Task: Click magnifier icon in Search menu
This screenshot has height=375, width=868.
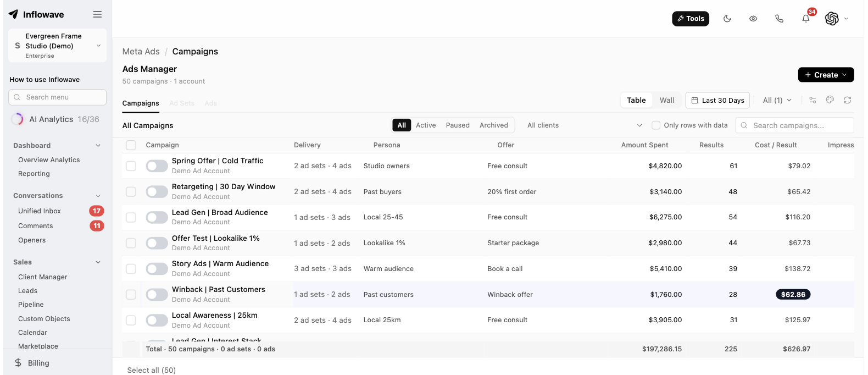Action: point(16,97)
